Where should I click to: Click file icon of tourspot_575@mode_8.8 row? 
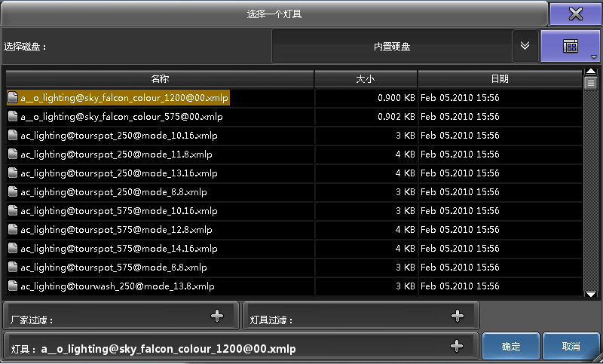[13, 267]
